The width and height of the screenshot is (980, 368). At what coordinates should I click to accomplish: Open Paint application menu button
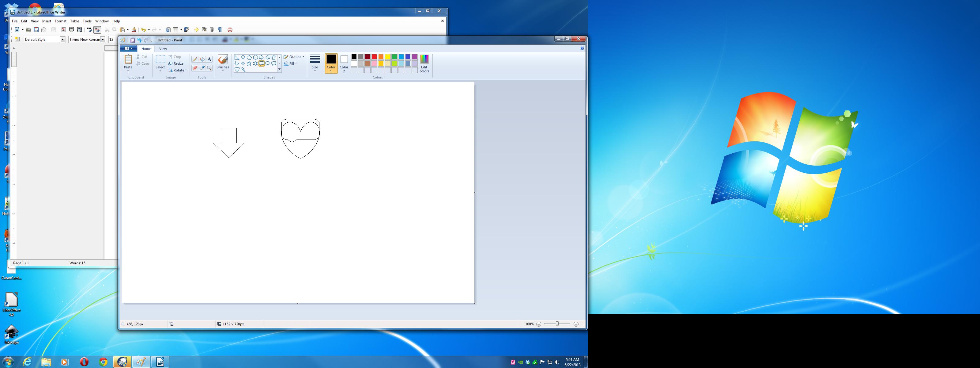(129, 48)
